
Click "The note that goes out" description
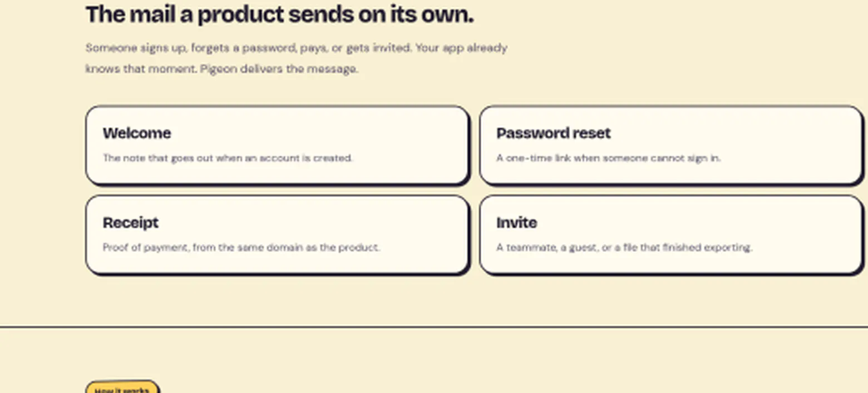(228, 158)
